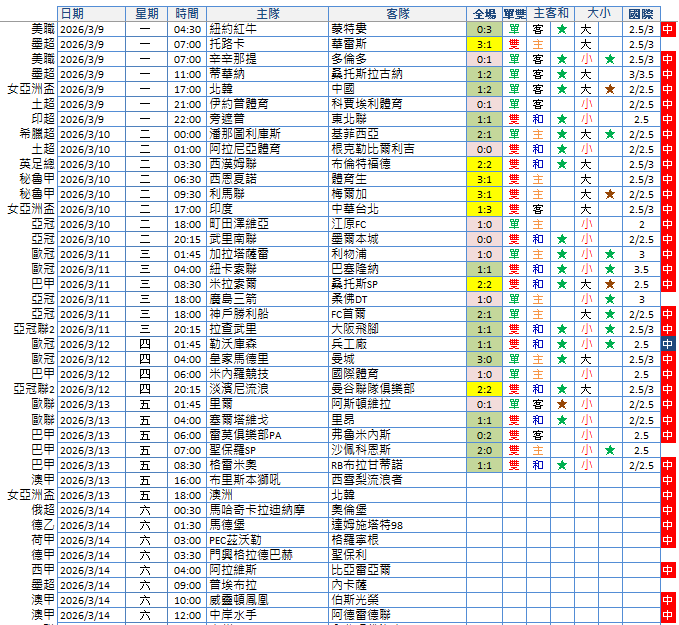Click the brown star in the 利馬聯 row
Viewport: 679px width, 625px height.
click(x=609, y=195)
